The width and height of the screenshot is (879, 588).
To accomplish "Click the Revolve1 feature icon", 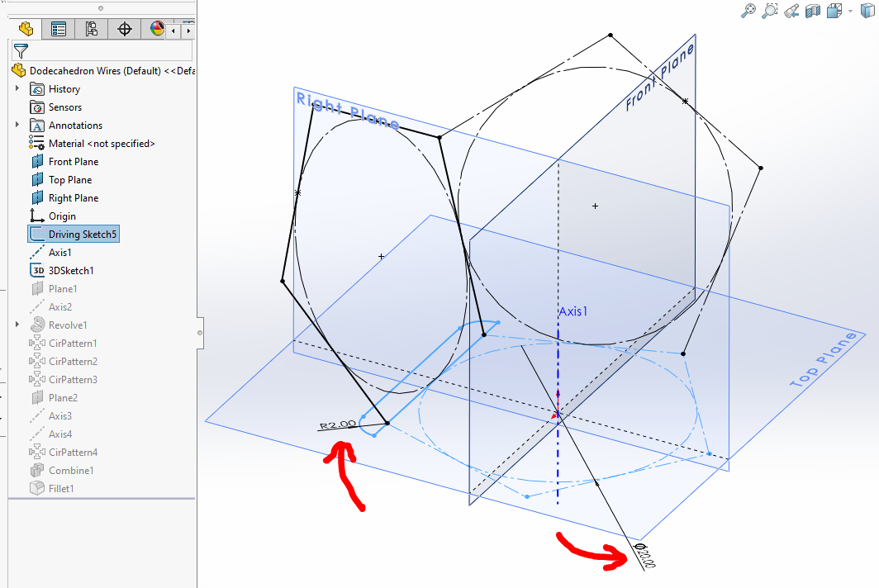I will tap(37, 325).
